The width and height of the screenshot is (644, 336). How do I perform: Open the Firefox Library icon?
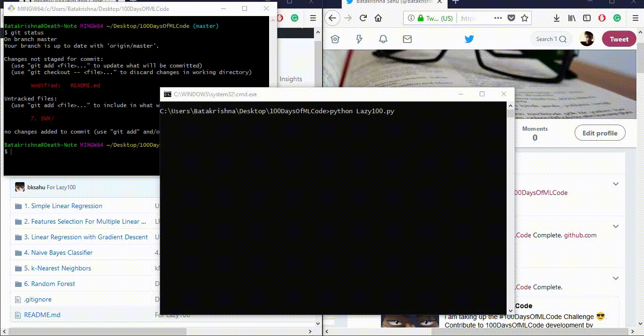point(572,18)
